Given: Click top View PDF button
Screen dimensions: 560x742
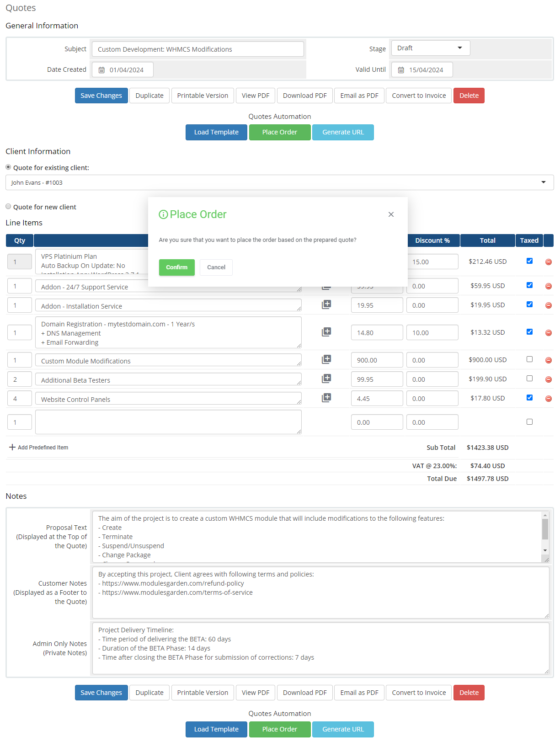Looking at the screenshot, I should tap(256, 96).
